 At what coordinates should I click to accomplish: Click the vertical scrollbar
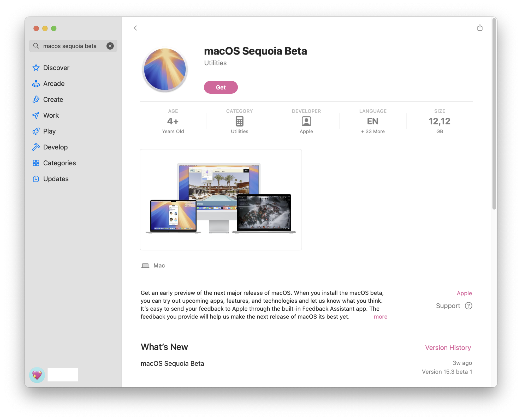point(494,114)
